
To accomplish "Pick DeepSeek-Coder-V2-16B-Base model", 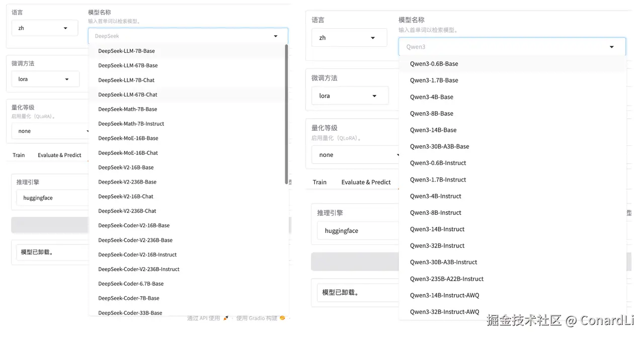I will click(x=187, y=226).
